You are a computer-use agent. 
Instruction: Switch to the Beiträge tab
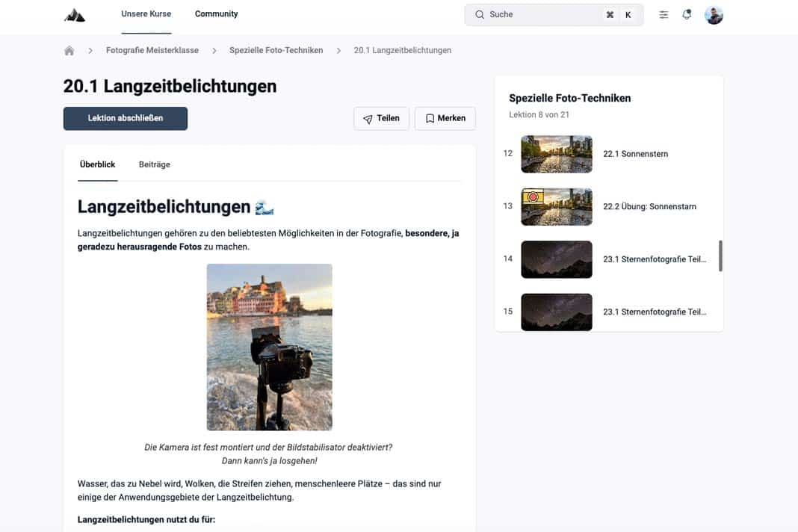pos(154,164)
